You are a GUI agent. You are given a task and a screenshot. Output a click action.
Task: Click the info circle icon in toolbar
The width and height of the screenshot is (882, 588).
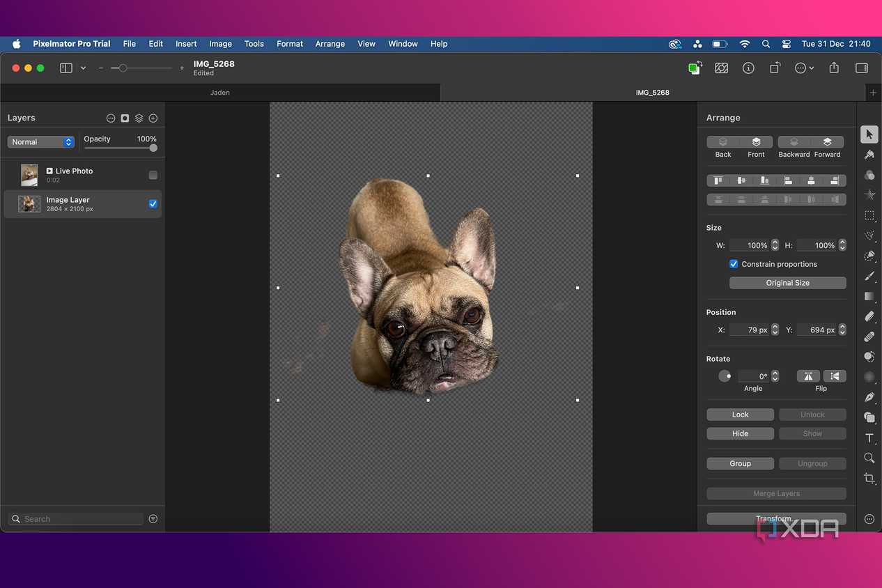point(748,68)
